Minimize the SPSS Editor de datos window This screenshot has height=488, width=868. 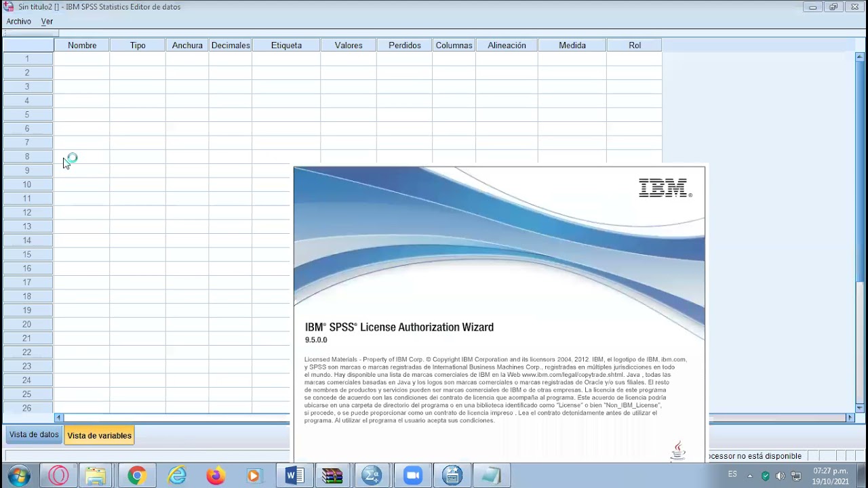812,7
